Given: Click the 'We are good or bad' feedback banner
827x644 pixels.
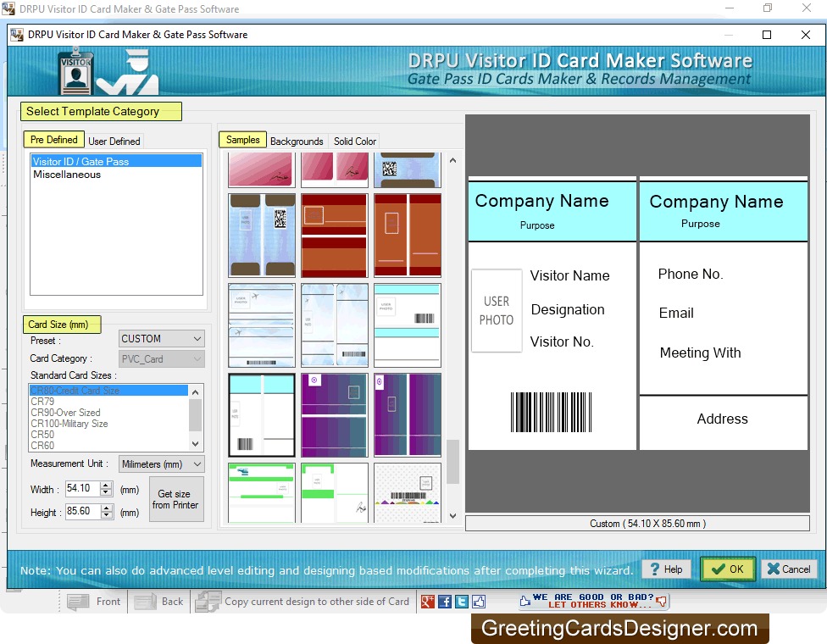Looking at the screenshot, I should pos(593,601).
